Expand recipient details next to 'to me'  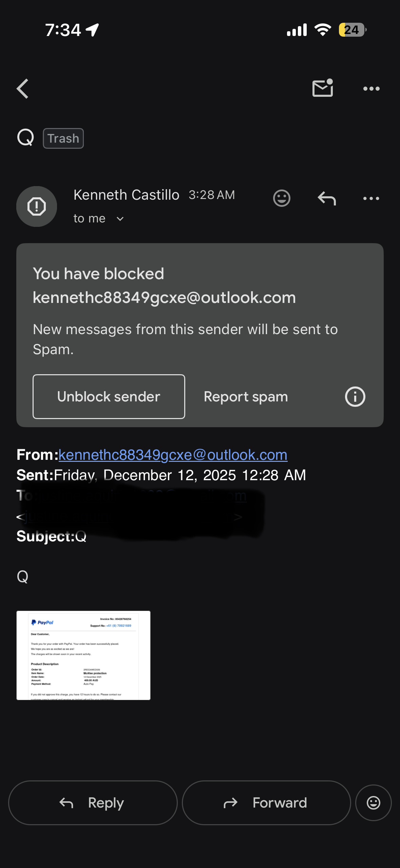tap(120, 219)
